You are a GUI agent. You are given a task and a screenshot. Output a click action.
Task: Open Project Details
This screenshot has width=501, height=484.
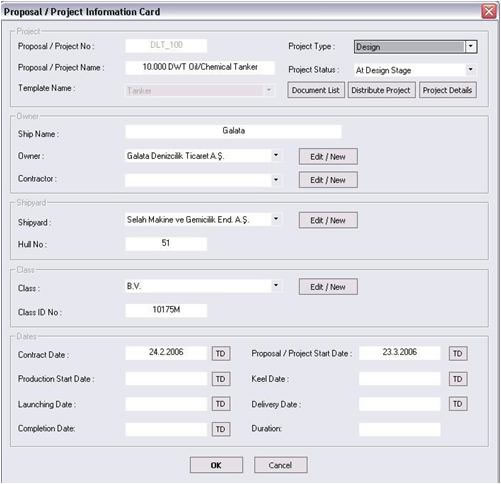(448, 90)
